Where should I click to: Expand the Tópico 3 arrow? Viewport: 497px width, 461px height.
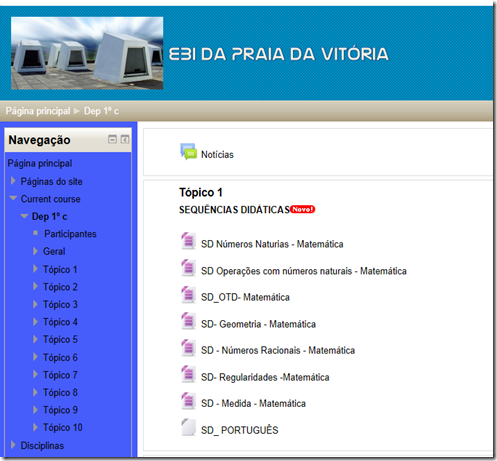35,304
